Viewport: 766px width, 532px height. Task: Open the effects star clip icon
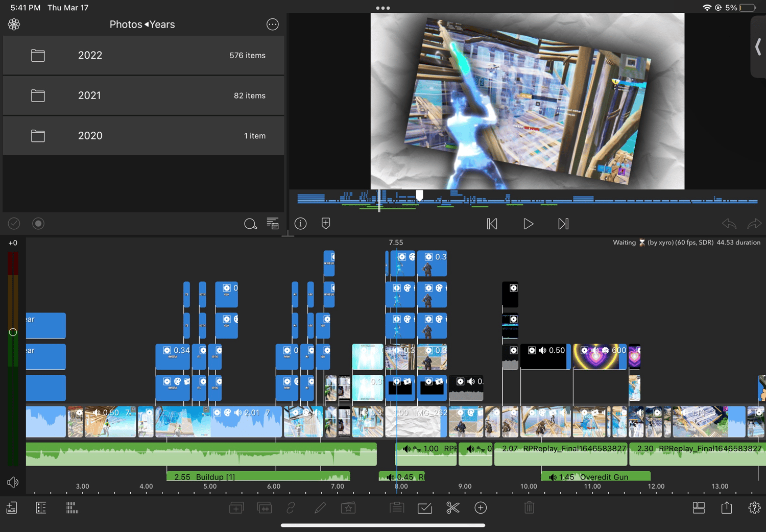348,507
